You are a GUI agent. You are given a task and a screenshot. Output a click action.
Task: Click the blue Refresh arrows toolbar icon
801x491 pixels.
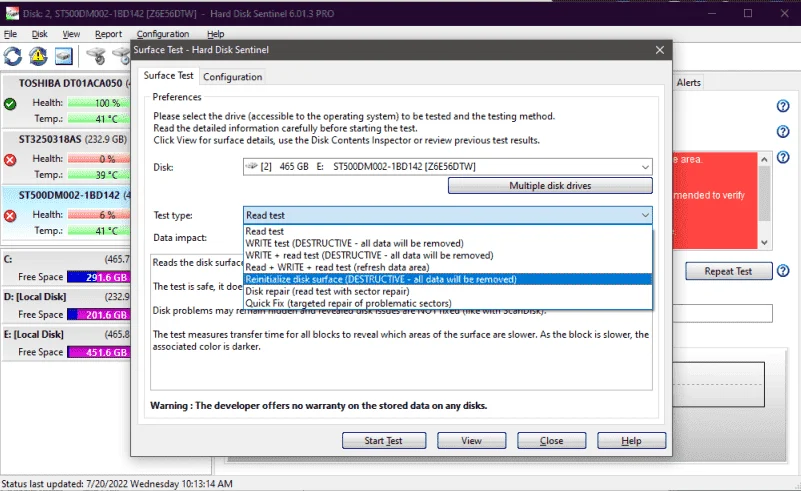13,56
